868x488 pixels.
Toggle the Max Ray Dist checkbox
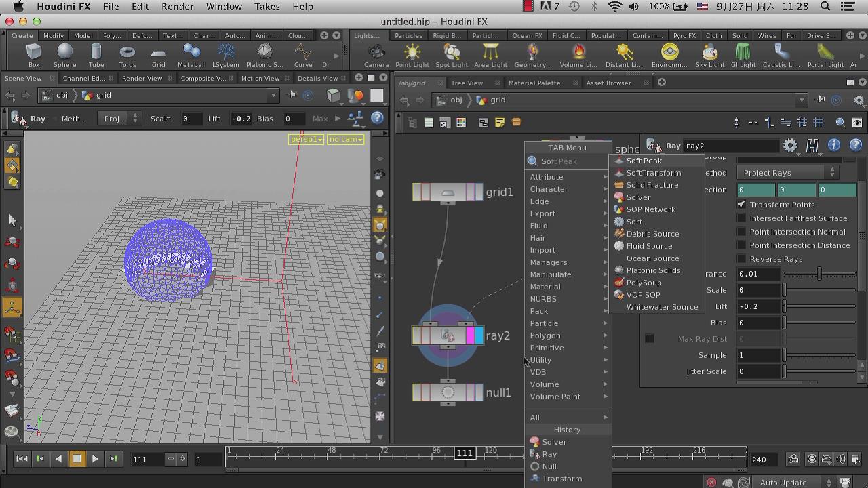pyautogui.click(x=650, y=339)
